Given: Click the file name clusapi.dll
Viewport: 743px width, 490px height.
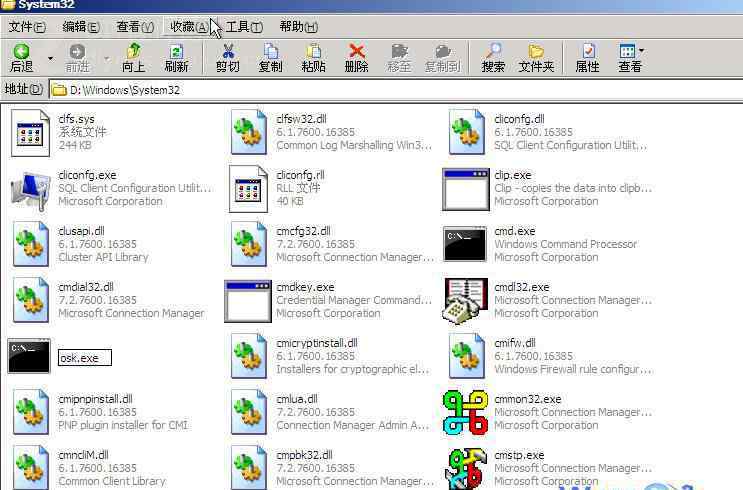Looking at the screenshot, I should tap(81, 231).
